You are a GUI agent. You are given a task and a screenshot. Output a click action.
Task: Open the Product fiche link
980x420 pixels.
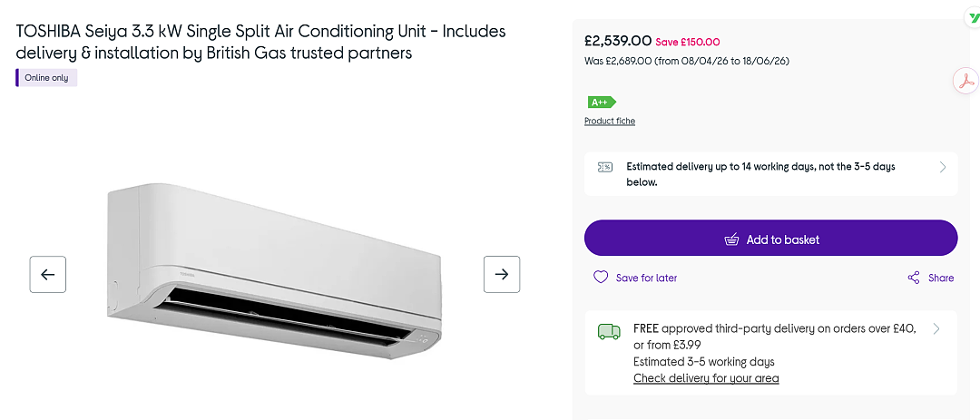click(610, 122)
